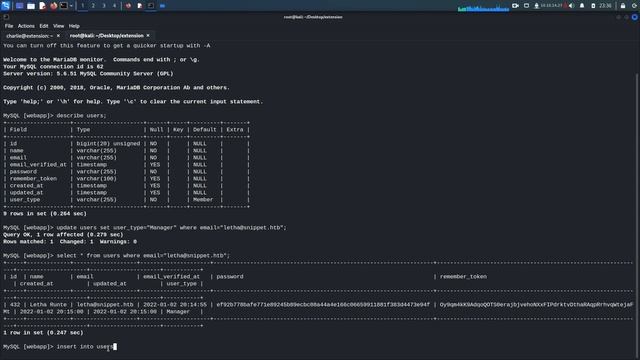
Task: Click the 'describe users;' command text
Action: 81,116
